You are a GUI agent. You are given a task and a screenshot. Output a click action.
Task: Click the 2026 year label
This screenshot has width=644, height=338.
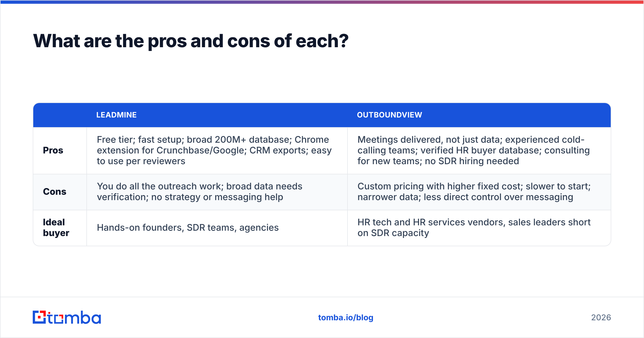pos(601,318)
